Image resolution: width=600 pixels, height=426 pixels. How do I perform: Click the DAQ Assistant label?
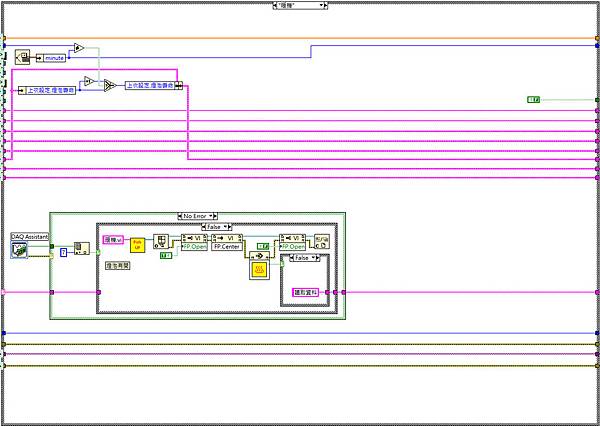click(x=30, y=237)
